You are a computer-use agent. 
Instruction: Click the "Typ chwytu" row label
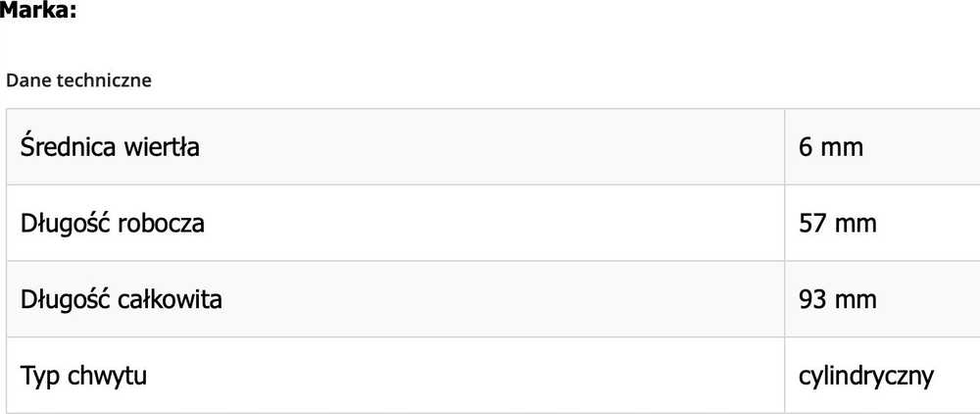pos(83,377)
